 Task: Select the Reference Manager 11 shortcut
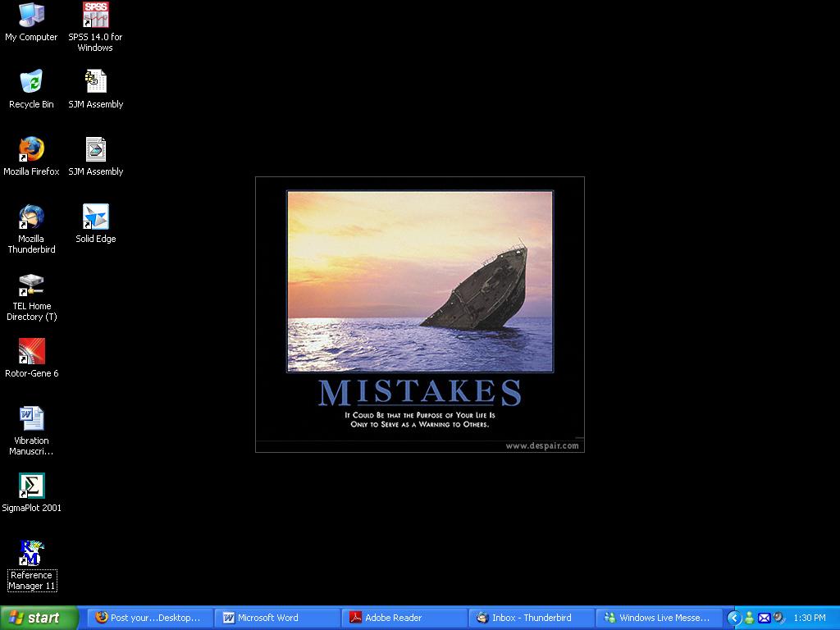point(31,566)
